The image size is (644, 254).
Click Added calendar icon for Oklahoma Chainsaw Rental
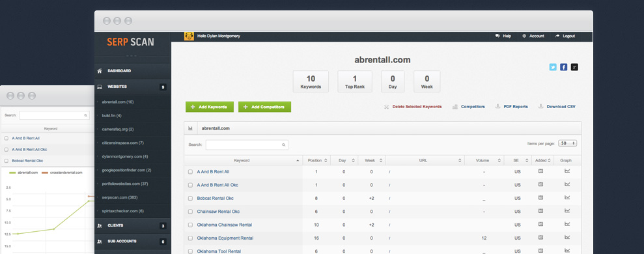point(541,224)
